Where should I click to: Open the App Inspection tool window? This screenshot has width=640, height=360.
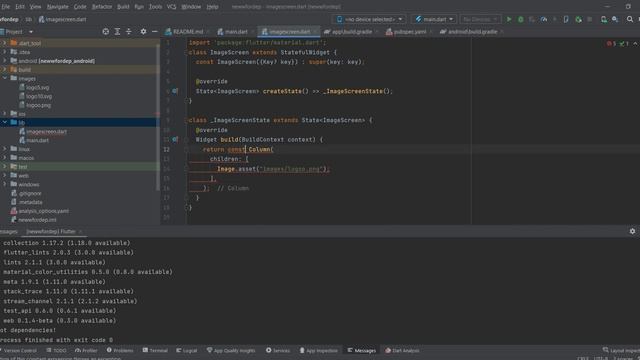[318, 350]
